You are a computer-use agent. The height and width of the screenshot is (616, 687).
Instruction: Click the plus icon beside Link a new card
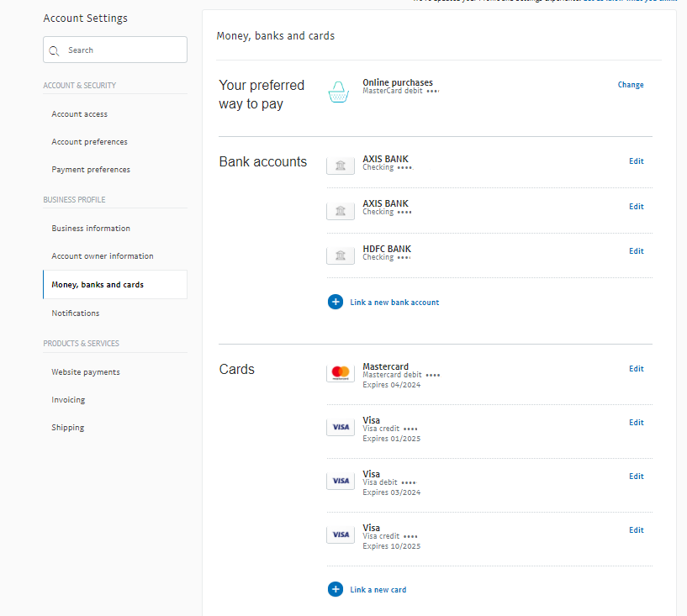click(336, 589)
